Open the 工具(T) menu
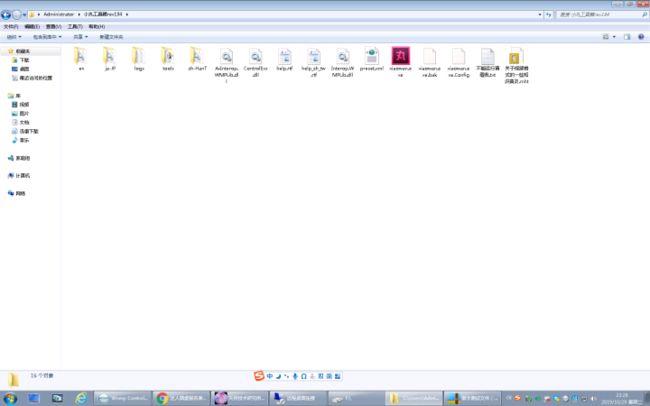Viewport: 650px width, 406px height. pyautogui.click(x=75, y=27)
